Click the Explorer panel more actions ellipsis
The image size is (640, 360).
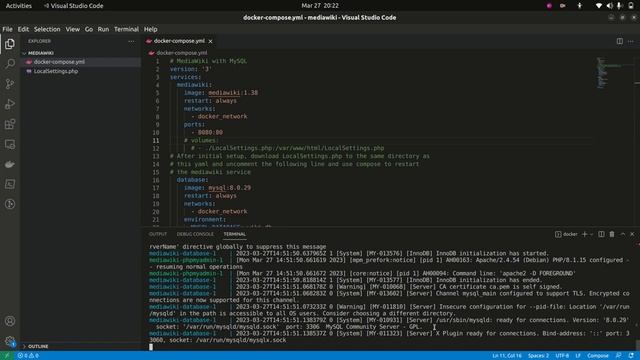131,41
